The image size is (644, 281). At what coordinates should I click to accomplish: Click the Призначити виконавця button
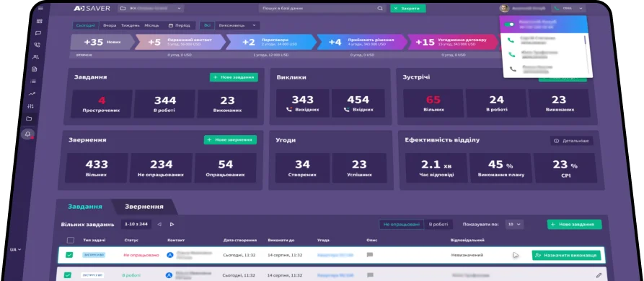tap(566, 255)
